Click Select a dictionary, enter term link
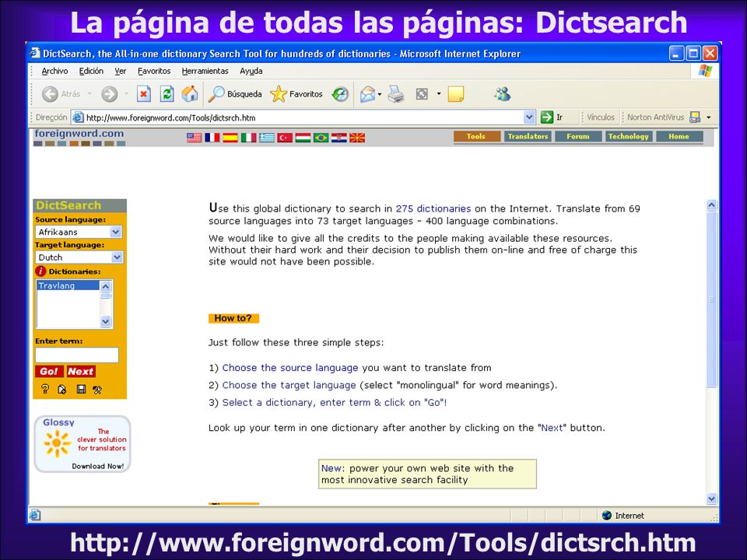747x560 pixels. click(335, 403)
